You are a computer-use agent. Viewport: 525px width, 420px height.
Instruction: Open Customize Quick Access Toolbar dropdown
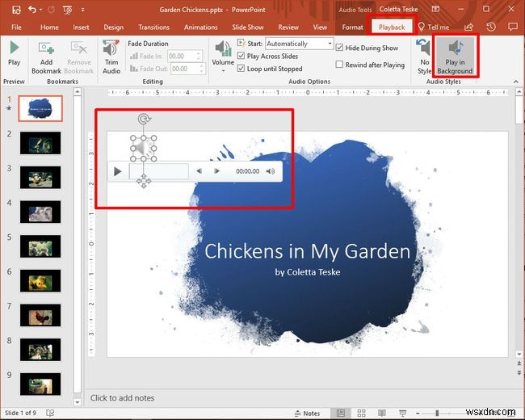(x=82, y=10)
